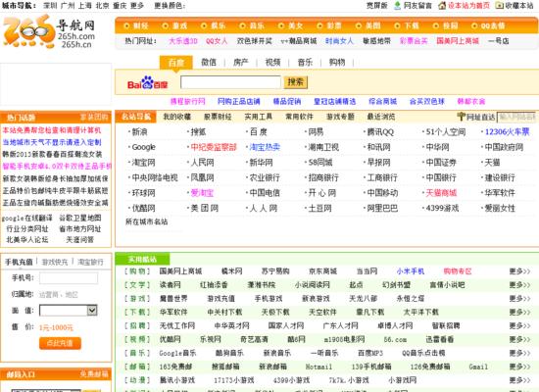The height and width of the screenshot is (392, 539).
Task: Expand 更多 in the 视频 row
Action: coord(519,339)
